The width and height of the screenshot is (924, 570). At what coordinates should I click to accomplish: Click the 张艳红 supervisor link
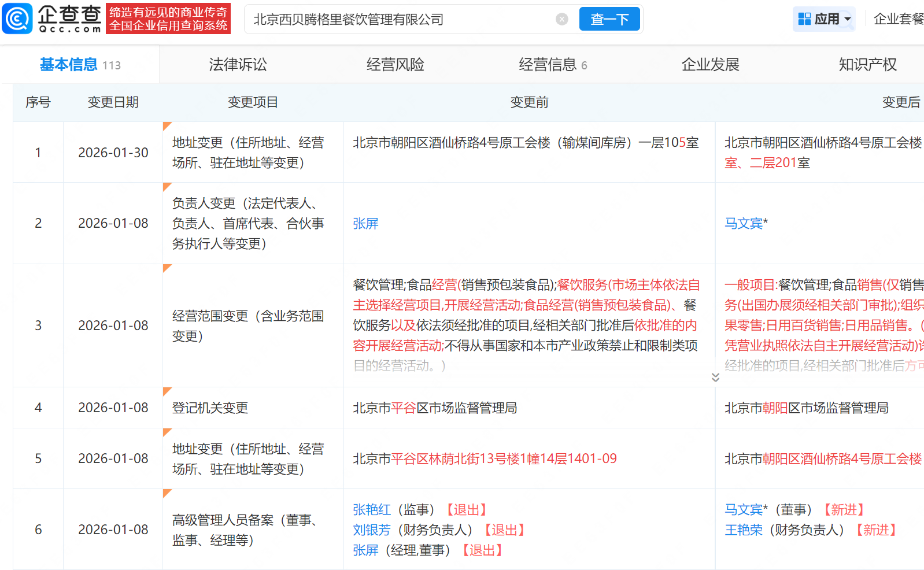[372, 510]
